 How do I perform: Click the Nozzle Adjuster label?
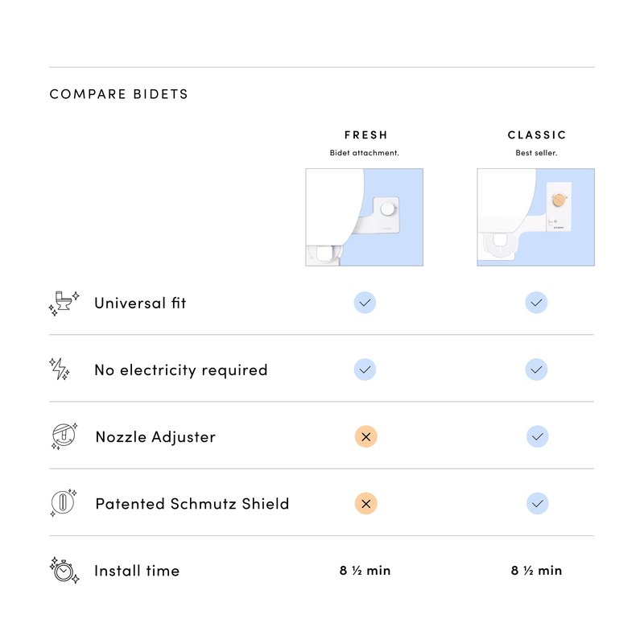(155, 437)
